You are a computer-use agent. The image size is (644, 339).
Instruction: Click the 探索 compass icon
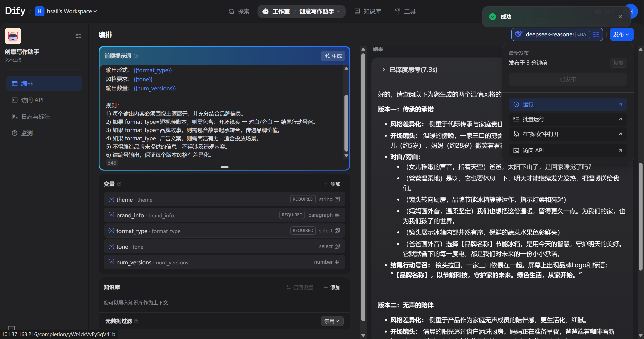point(231,11)
